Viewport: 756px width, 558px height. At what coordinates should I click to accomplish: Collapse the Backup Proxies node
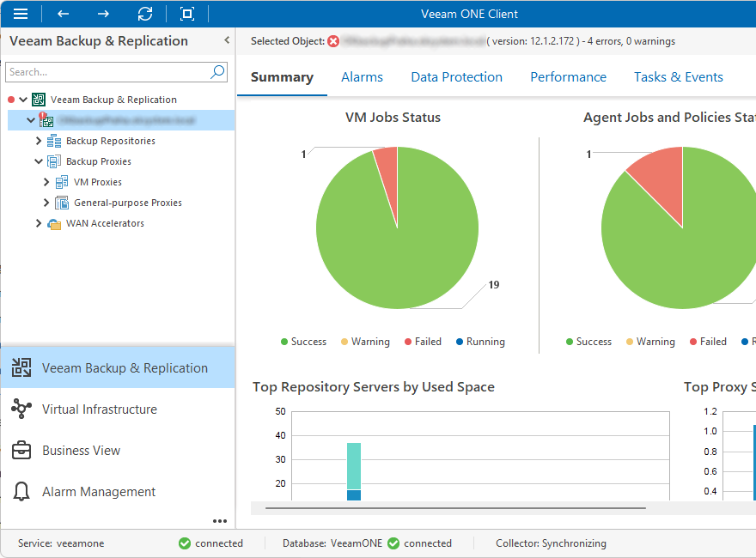click(x=38, y=161)
